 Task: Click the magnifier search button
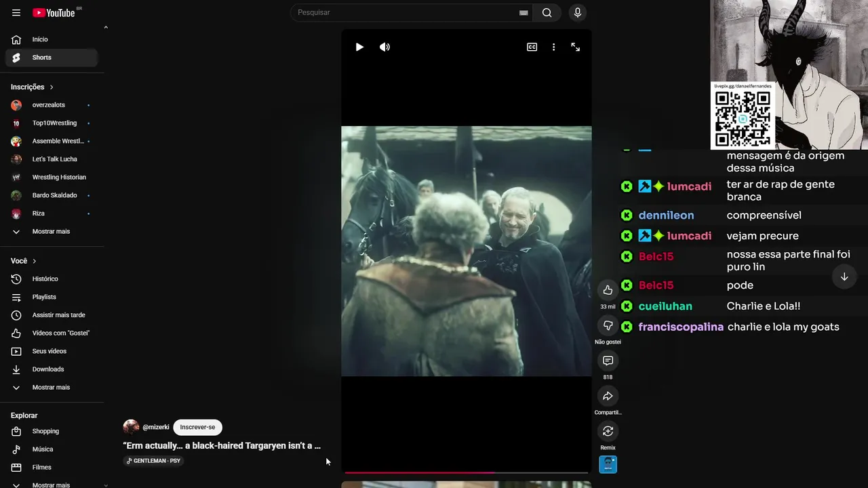coord(547,13)
